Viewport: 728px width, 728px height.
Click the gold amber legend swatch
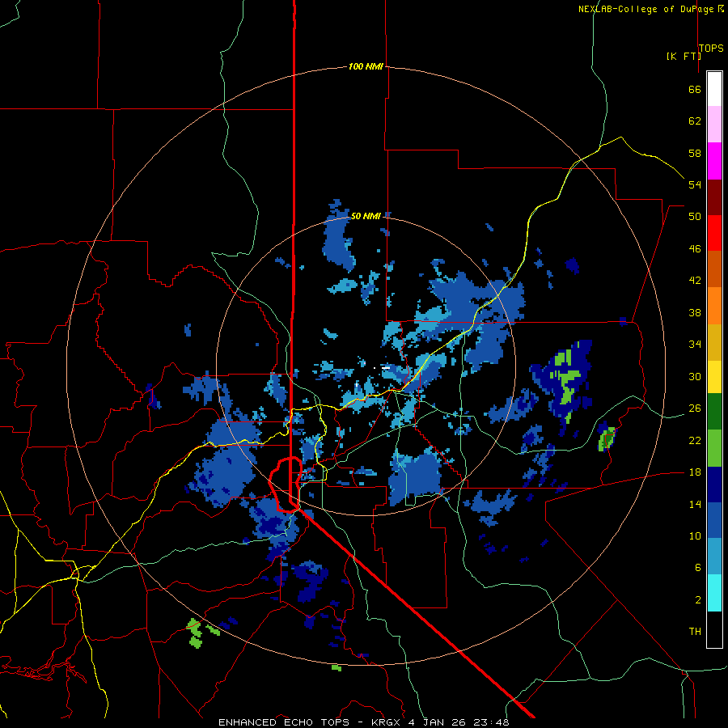click(x=714, y=343)
